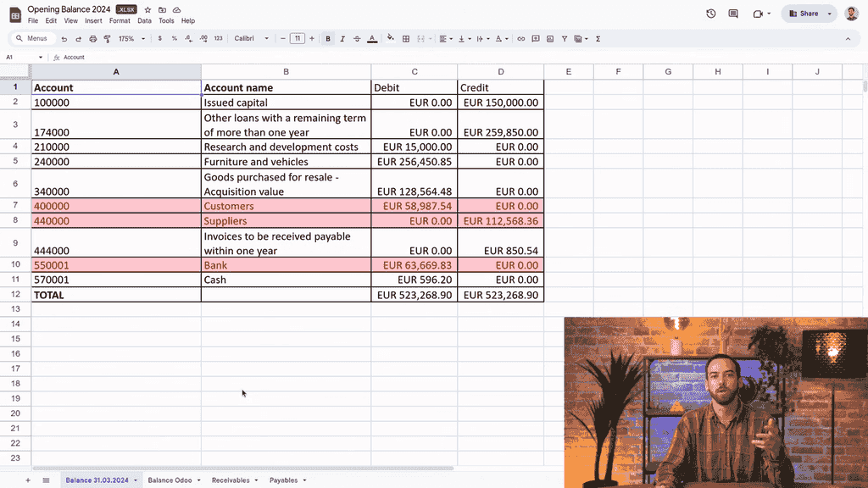
Task: Open the Calibri font dropdown
Action: click(x=251, y=39)
